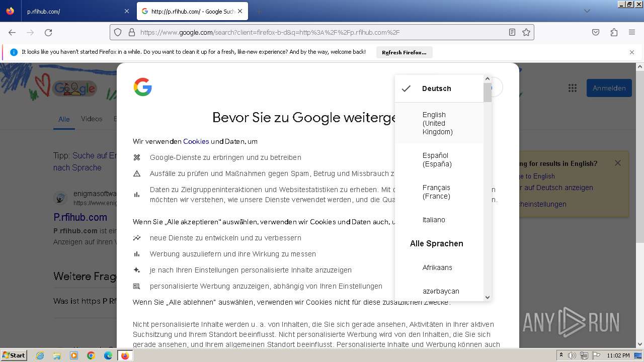Close the p.rfihub.com tab
The height and width of the screenshot is (362, 644).
coord(126,11)
